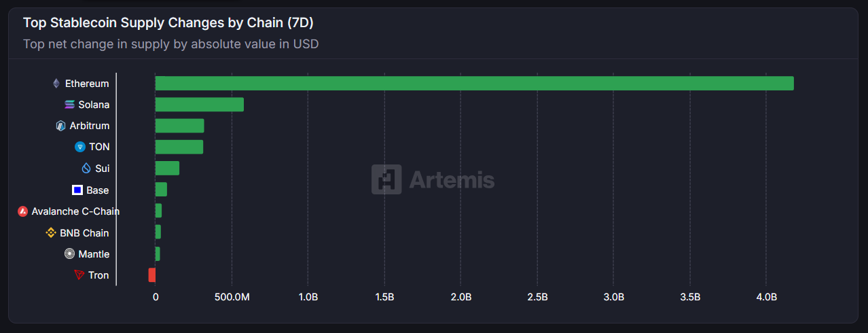Click the 'Arbitrum' axis label
The image size is (868, 333).
coord(90,126)
